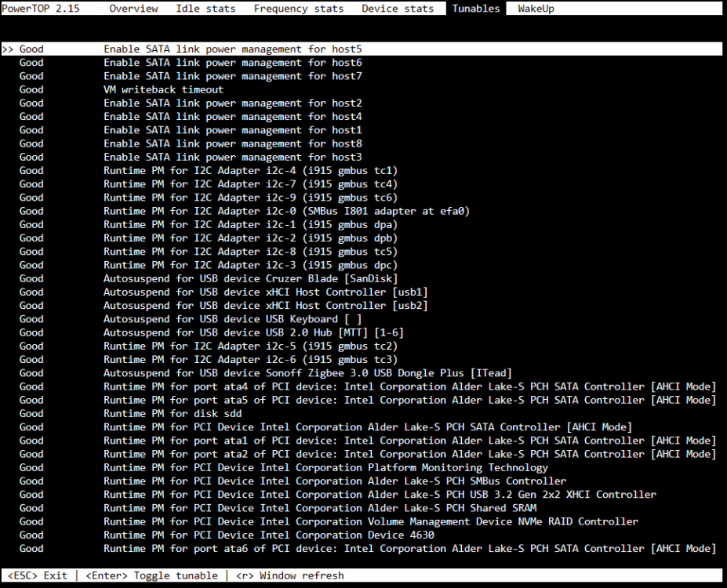
Task: Select Alder Lake-S PCH Shared SRAM row
Action: tap(362, 508)
